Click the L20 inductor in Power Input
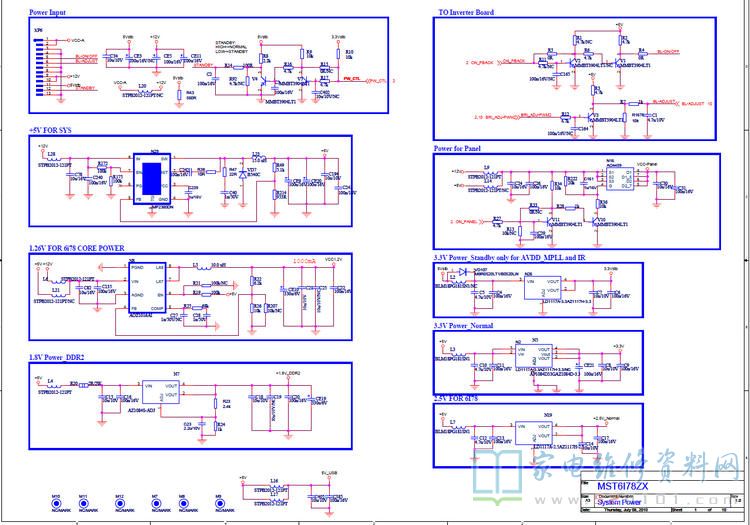The image size is (750, 525). 143,90
